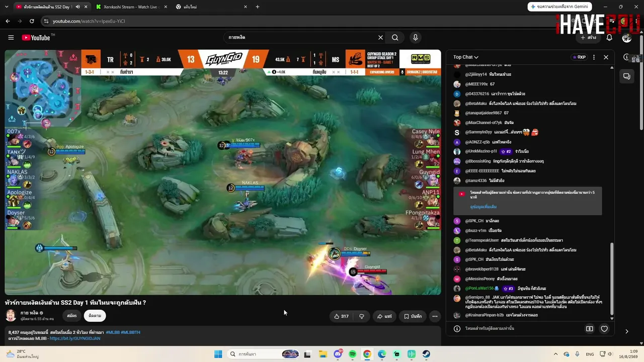
Task: Send a heart reaction in chat
Action: click(x=604, y=329)
